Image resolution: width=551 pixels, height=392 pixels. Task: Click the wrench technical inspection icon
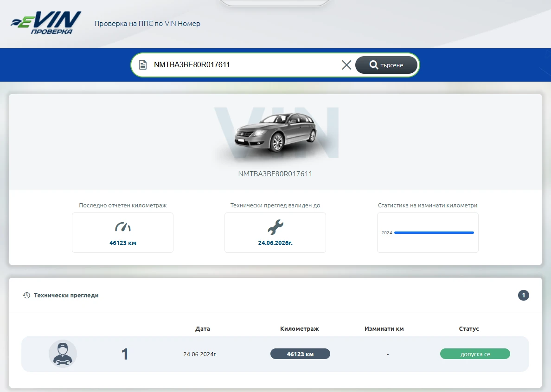(275, 227)
